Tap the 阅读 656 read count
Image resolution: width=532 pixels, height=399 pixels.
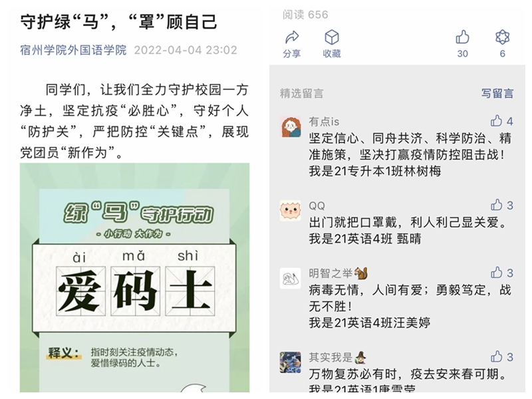[305, 15]
